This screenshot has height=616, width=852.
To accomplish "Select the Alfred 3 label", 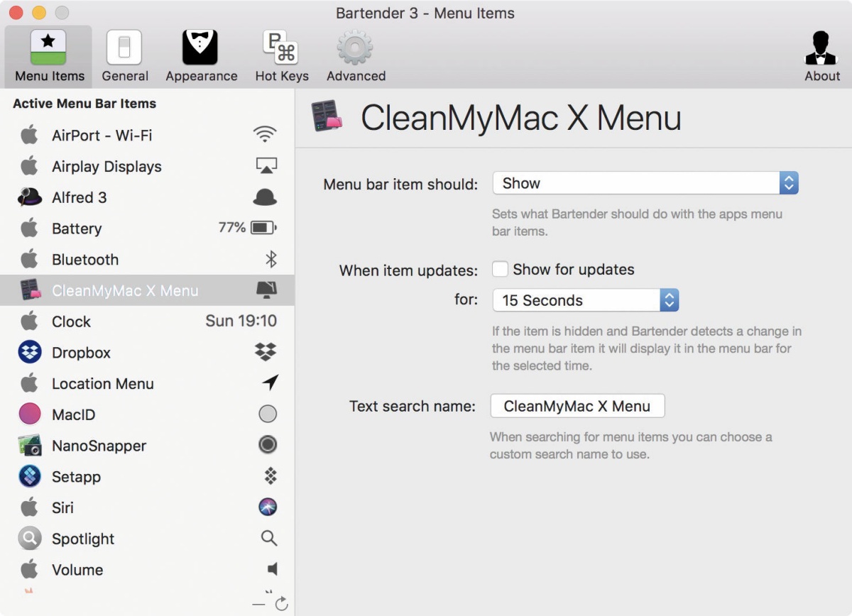I will pyautogui.click(x=79, y=197).
